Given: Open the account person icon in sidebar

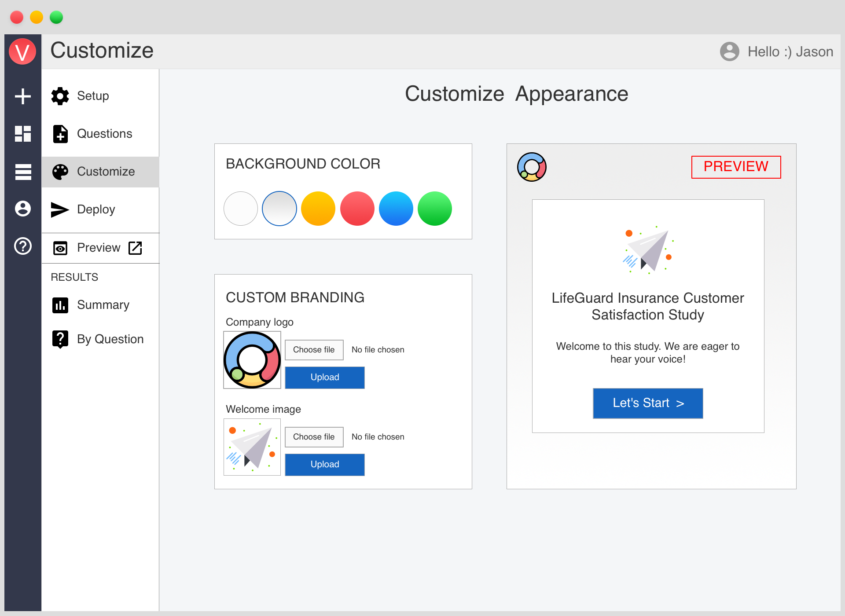Looking at the screenshot, I should coord(23,209).
